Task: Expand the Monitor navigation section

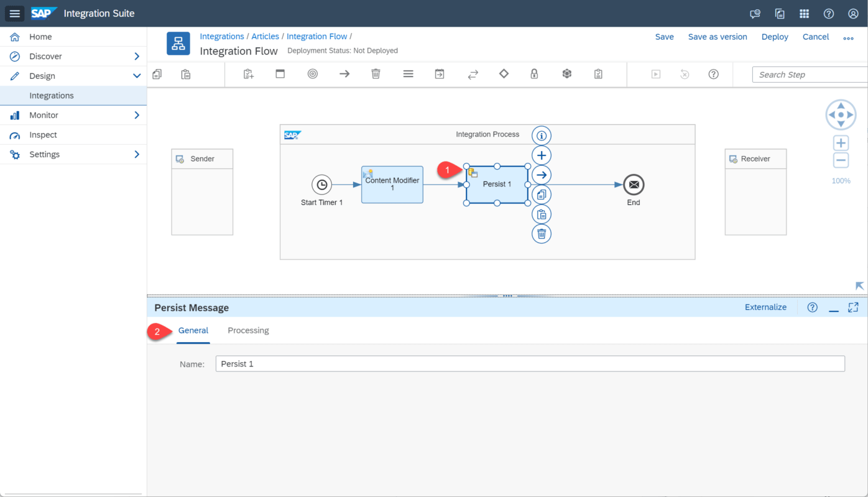Action: pyautogui.click(x=137, y=115)
